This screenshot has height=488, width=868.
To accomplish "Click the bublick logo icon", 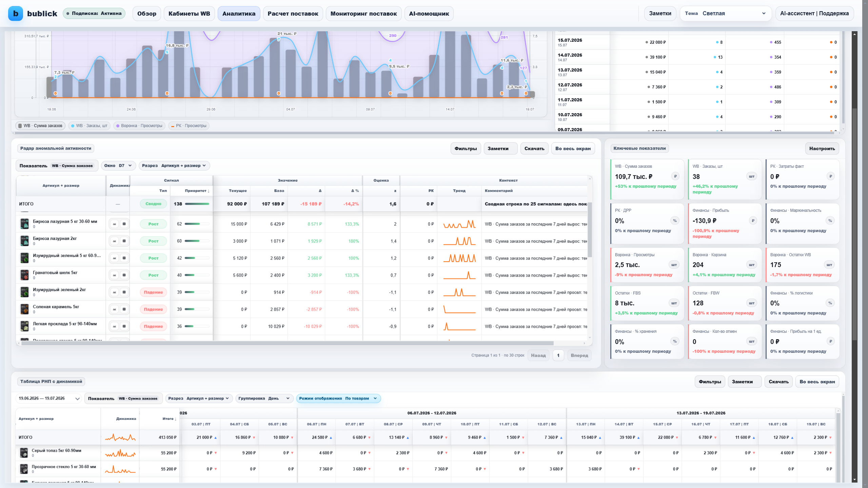I will (16, 14).
